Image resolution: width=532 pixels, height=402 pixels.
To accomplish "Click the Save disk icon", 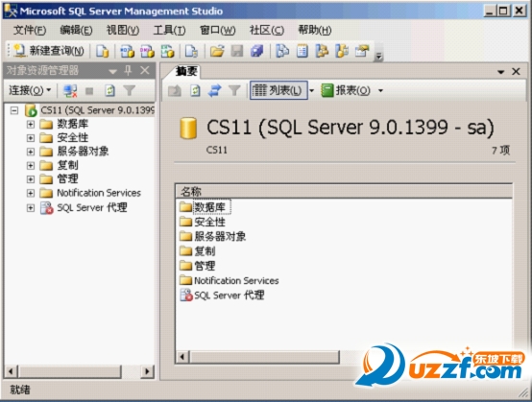I will (237, 51).
